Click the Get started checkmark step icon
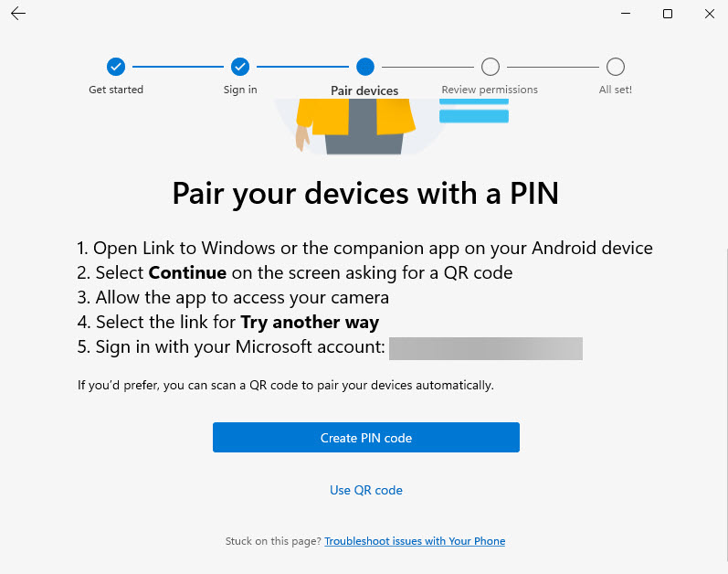This screenshot has width=728, height=574. click(x=116, y=67)
